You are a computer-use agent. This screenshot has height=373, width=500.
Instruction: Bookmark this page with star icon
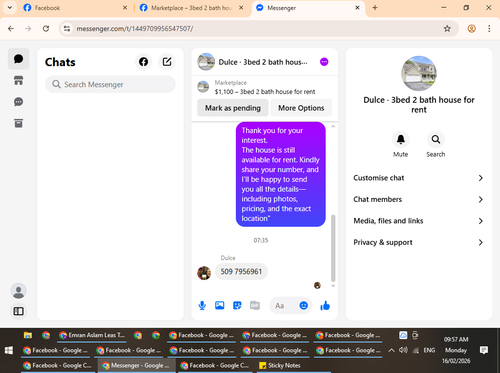click(447, 29)
